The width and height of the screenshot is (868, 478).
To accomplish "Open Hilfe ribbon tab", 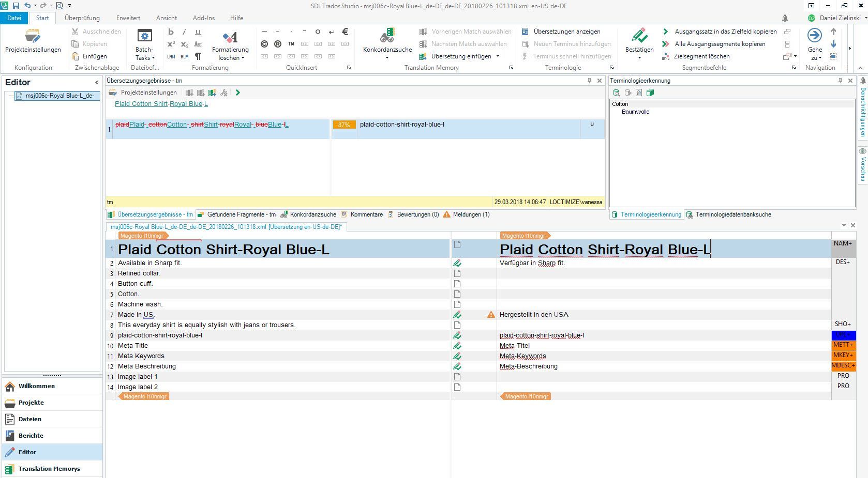I will [x=237, y=18].
